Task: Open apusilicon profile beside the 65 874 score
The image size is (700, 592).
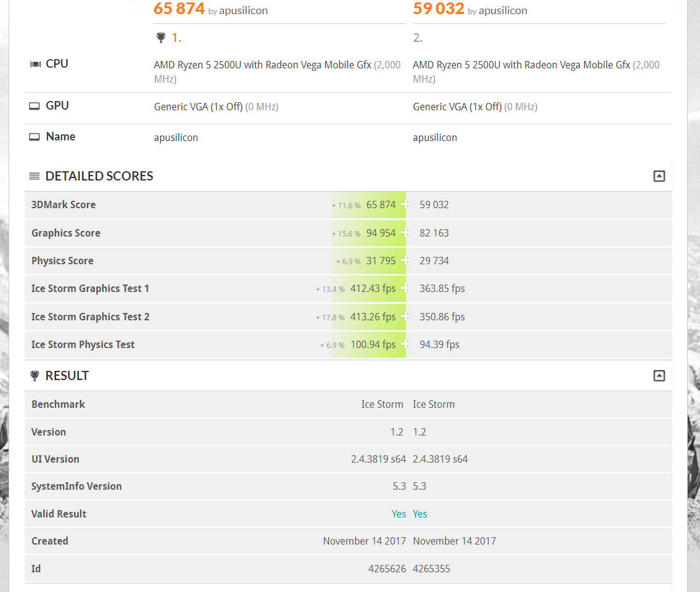Action: tap(243, 10)
